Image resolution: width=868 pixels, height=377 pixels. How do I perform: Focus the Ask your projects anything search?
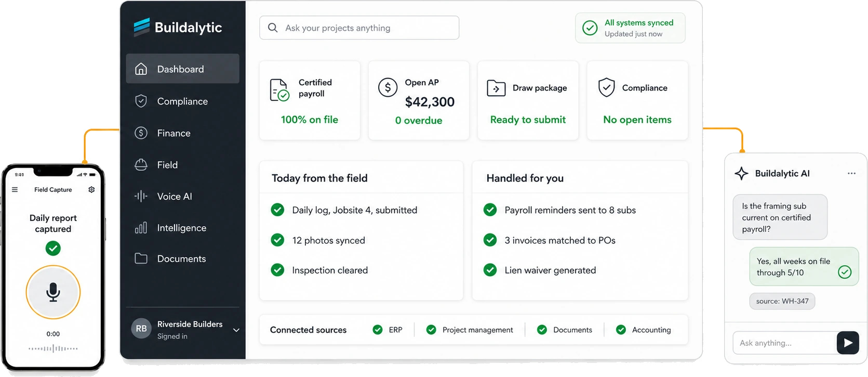(359, 28)
